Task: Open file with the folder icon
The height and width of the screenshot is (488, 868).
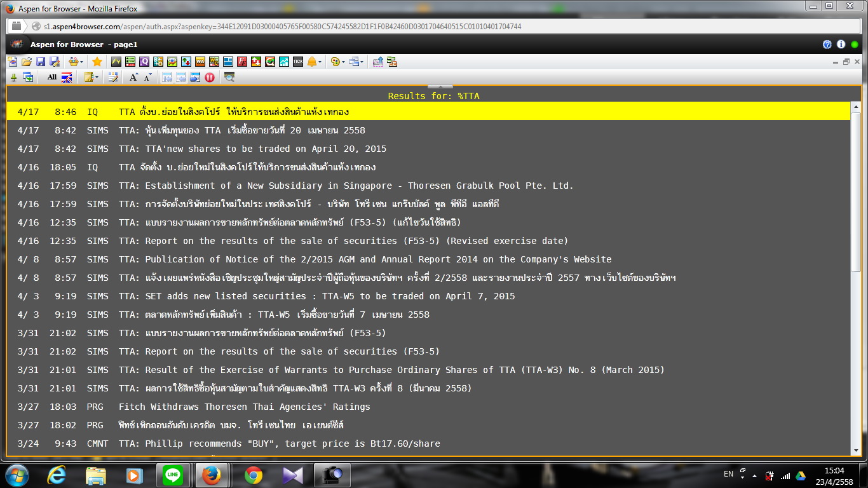Action: 27,62
